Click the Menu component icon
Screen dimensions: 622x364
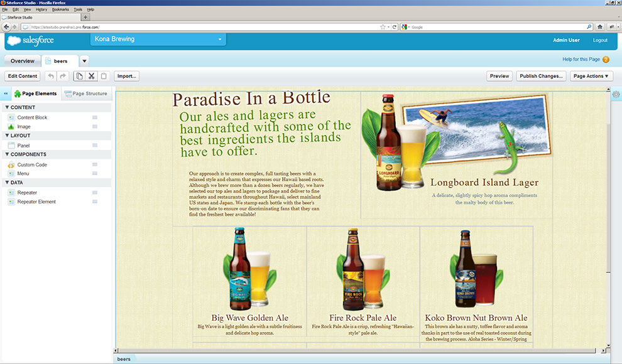(x=11, y=173)
